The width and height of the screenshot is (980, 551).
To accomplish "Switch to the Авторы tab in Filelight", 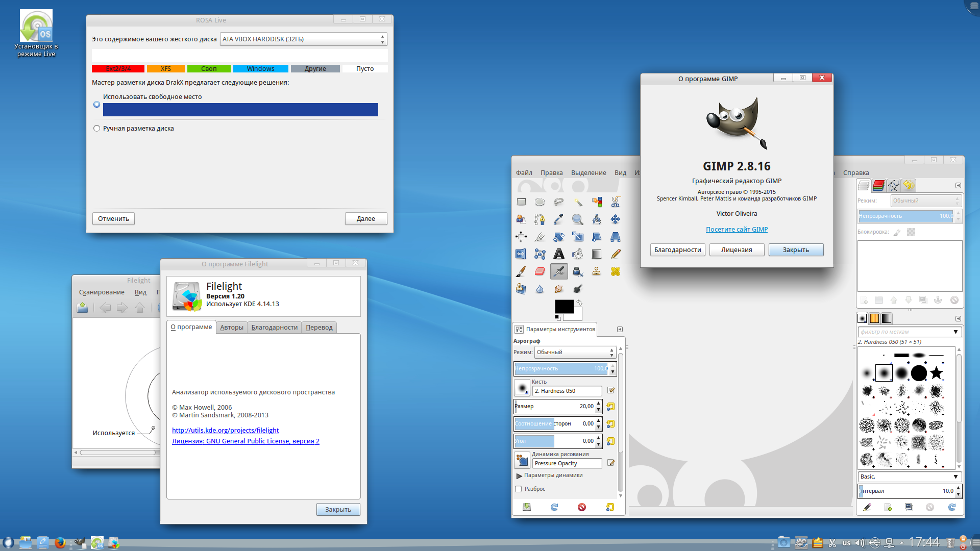I will (x=231, y=327).
